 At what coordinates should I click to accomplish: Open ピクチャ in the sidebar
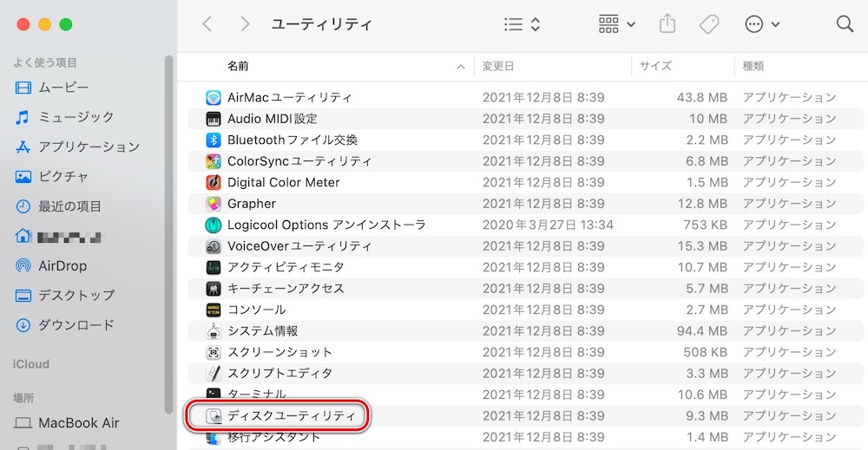point(52,177)
